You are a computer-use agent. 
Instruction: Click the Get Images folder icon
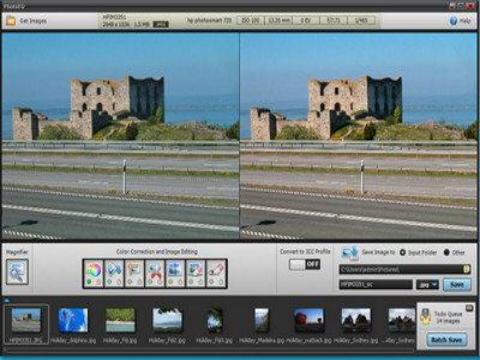pos(11,21)
